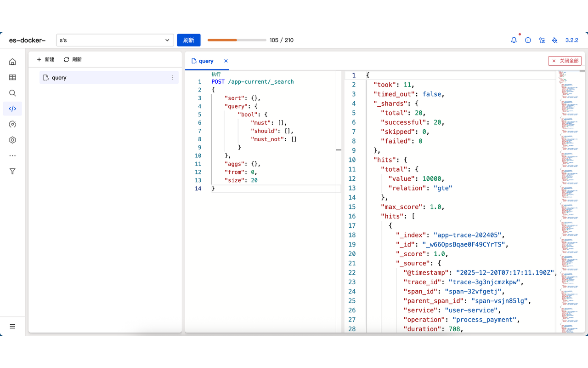Toggle the theme paint-bucket icon
588x368 pixels.
(x=554, y=40)
